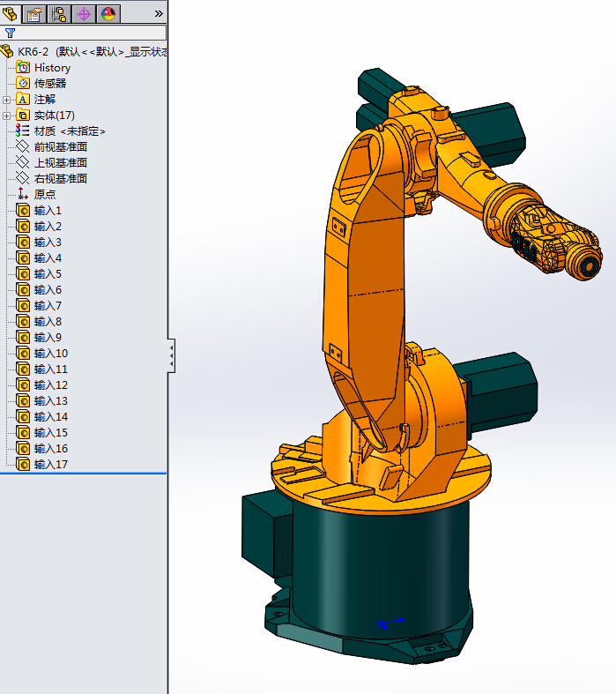
Task: Click the 材质 material icon
Action: tap(23, 131)
